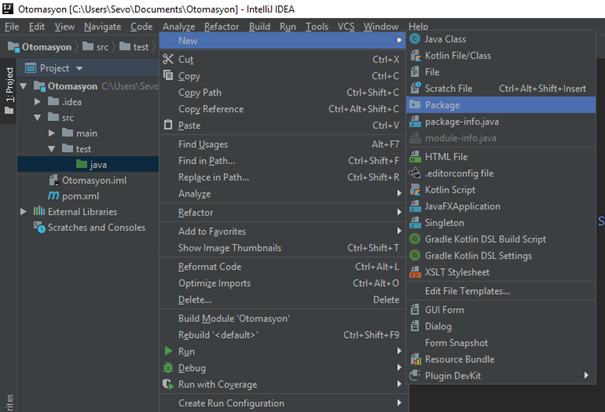Viewport: 605px width, 412px height.
Task: Click the Copy icon in context menu
Action: click(168, 75)
